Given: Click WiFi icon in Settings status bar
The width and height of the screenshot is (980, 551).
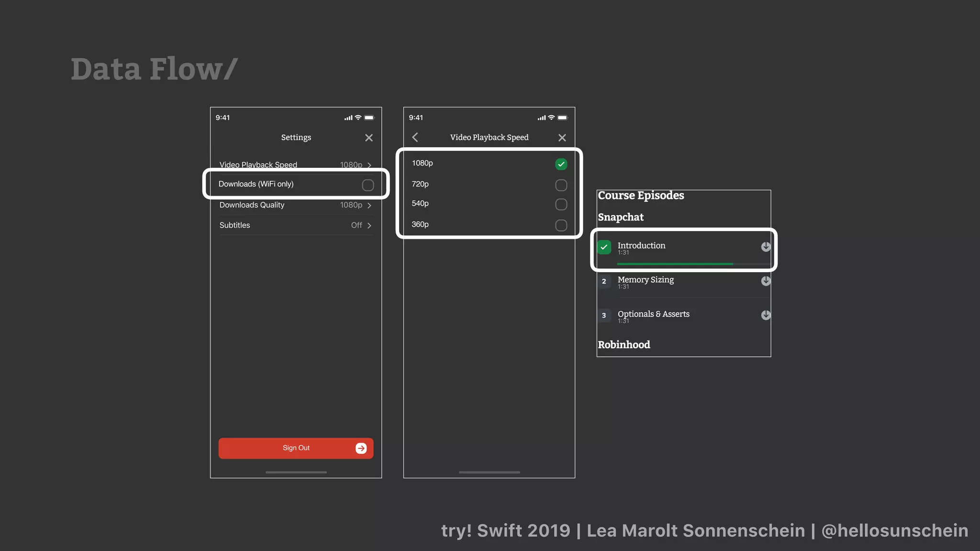Looking at the screenshot, I should [358, 117].
